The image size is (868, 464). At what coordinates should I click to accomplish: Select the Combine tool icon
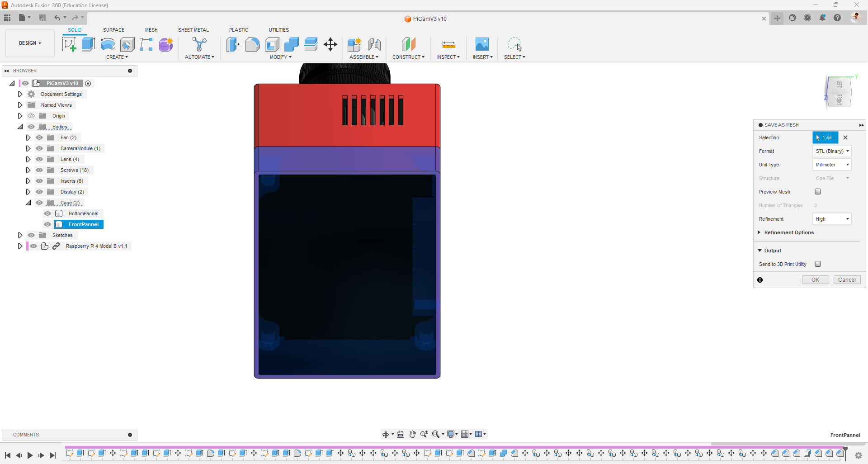click(x=292, y=44)
